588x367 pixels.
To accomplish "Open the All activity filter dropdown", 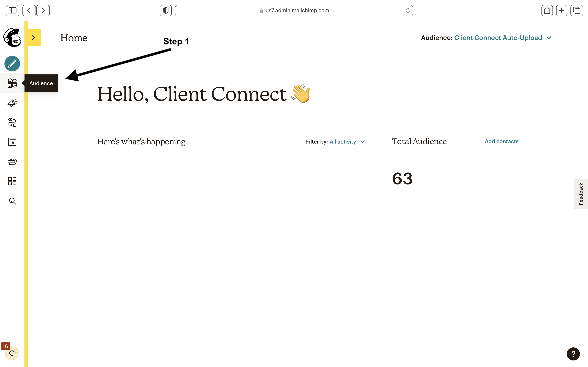I will (347, 142).
